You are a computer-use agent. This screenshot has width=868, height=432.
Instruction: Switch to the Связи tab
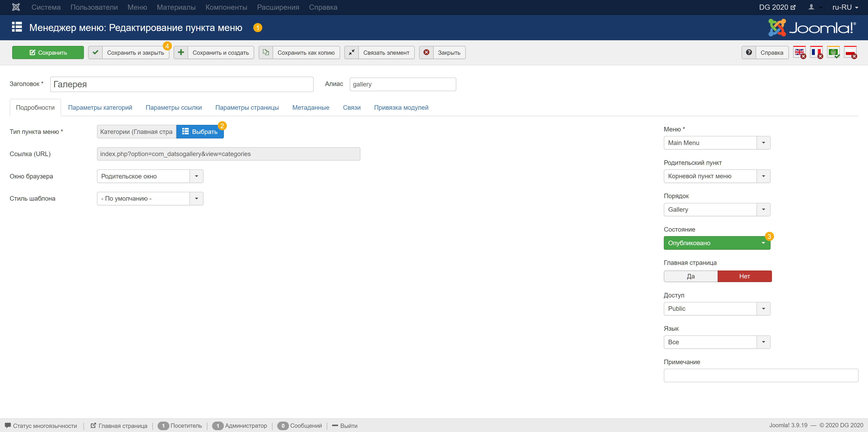click(351, 107)
